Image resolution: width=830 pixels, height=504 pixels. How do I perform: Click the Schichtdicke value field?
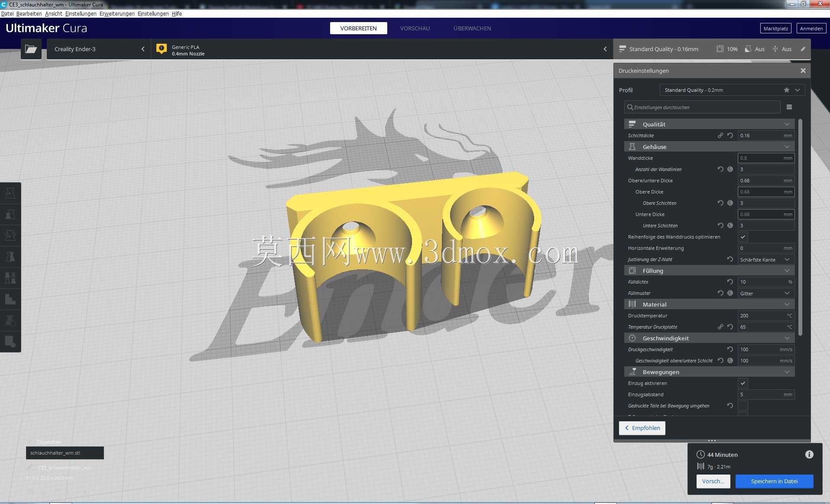[766, 136]
